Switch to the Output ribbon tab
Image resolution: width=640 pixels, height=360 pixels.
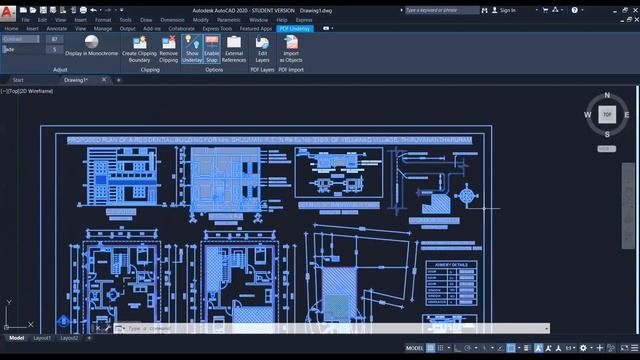click(127, 29)
